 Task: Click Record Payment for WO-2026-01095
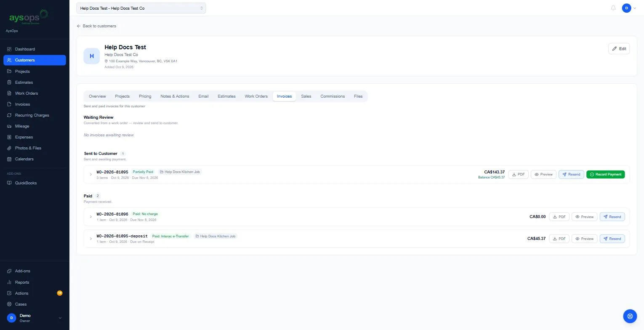[605, 174]
